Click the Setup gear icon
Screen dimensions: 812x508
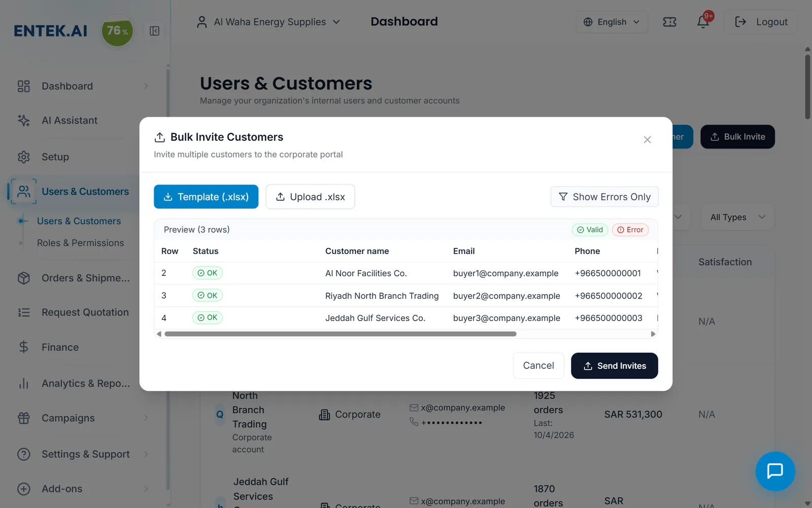click(24, 157)
